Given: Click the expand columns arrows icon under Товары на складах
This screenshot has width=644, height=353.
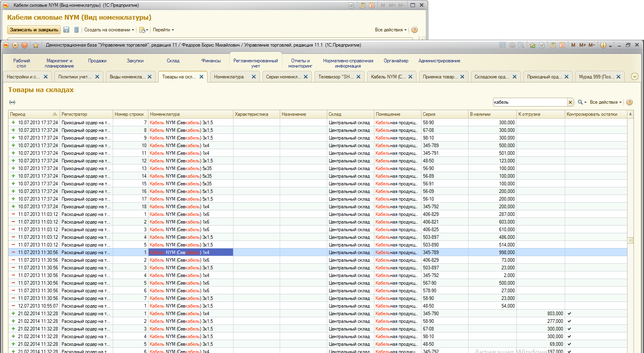Looking at the screenshot, I should [12, 102].
